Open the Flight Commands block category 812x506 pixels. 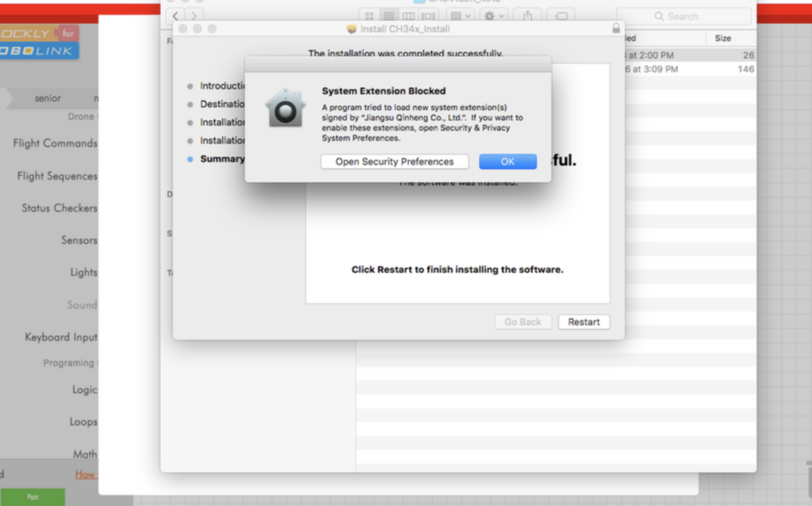(55, 144)
